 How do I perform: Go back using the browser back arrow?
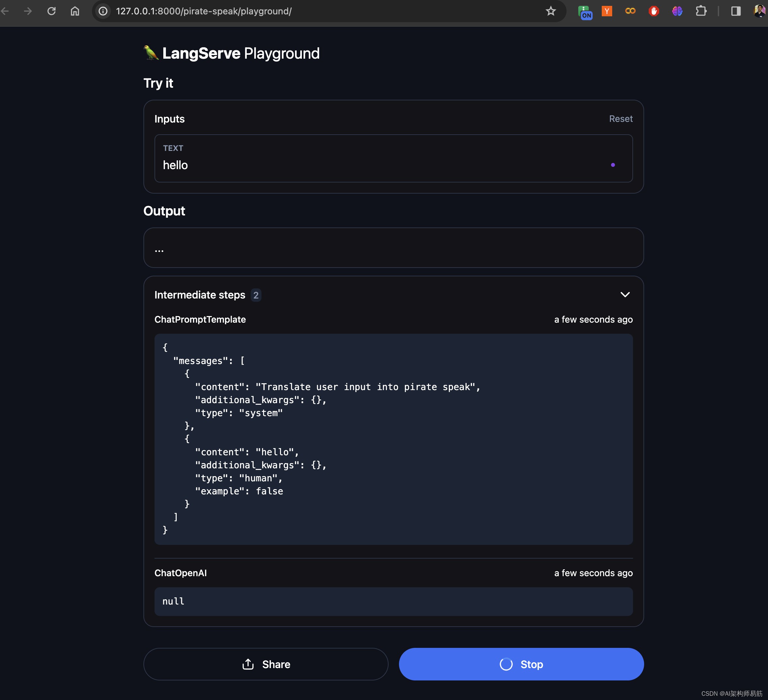[x=5, y=11]
